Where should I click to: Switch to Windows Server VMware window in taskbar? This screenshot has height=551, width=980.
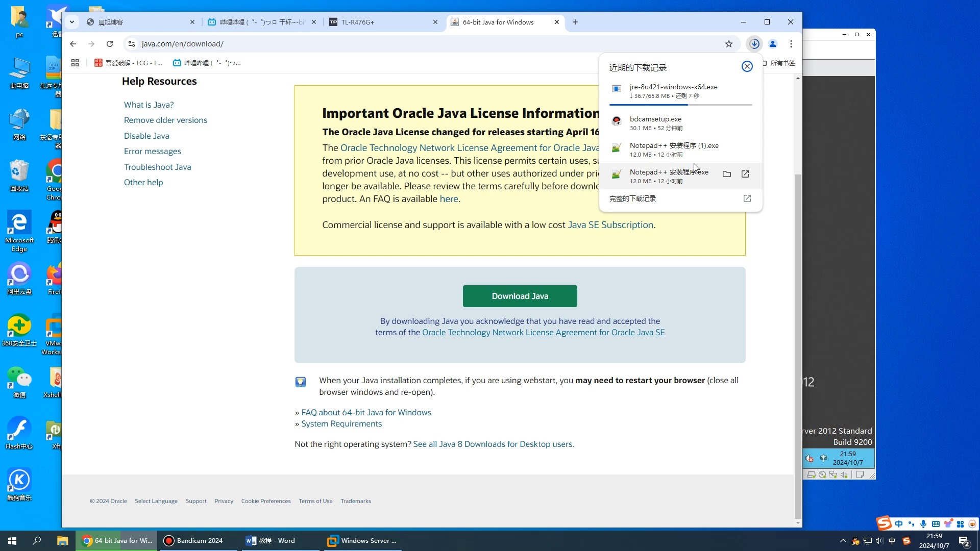[362, 541]
